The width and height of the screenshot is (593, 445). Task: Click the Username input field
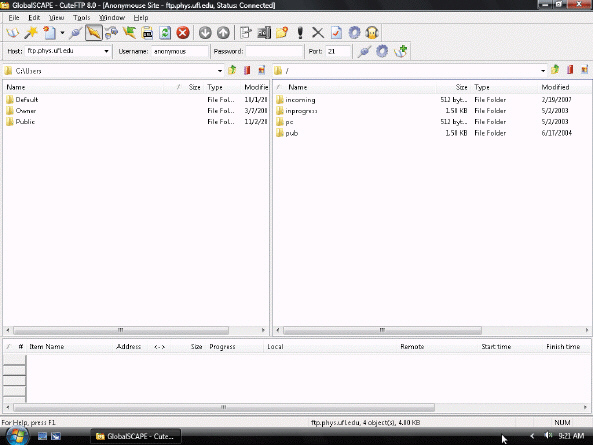click(180, 51)
